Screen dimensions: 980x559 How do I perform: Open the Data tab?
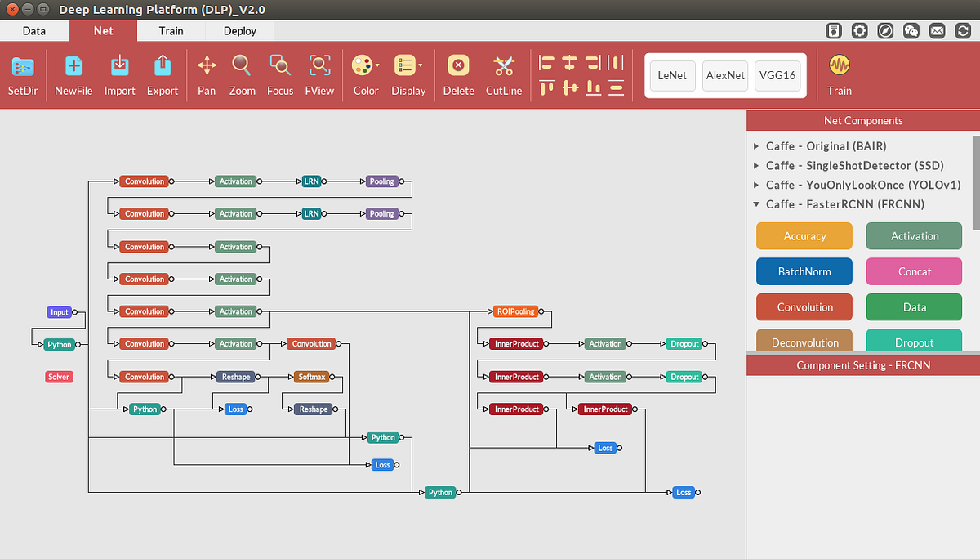(x=34, y=30)
